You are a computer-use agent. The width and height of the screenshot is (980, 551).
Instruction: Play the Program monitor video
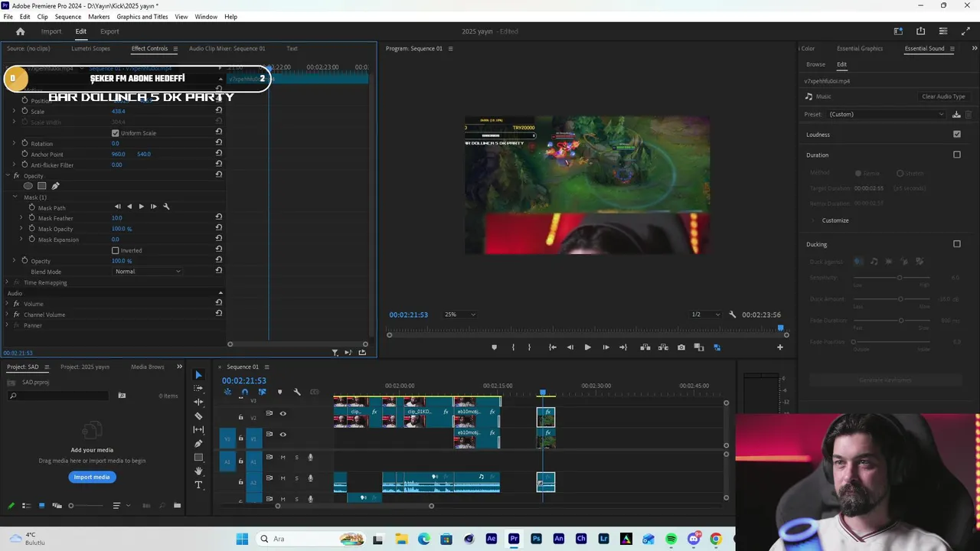click(587, 347)
